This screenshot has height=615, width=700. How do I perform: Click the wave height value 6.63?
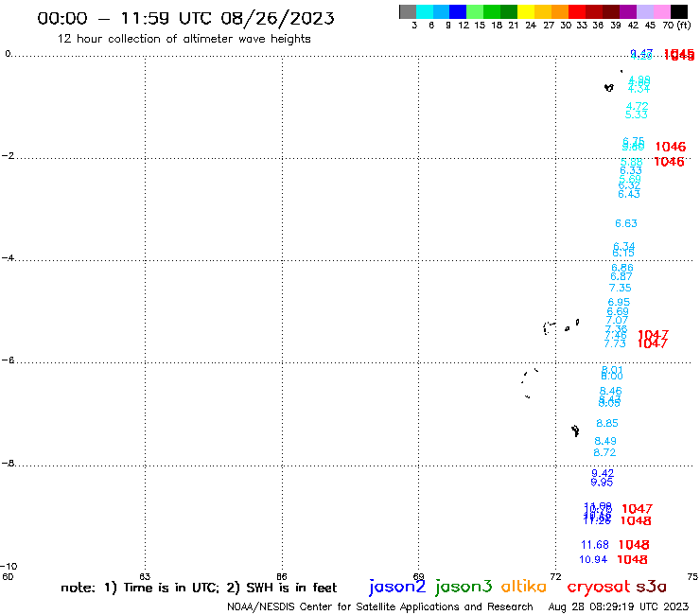626,223
